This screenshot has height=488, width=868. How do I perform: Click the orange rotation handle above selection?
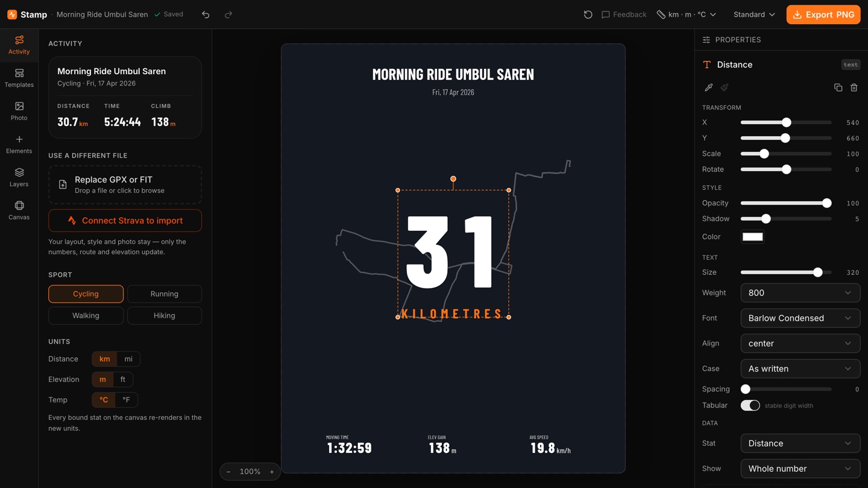(x=453, y=179)
